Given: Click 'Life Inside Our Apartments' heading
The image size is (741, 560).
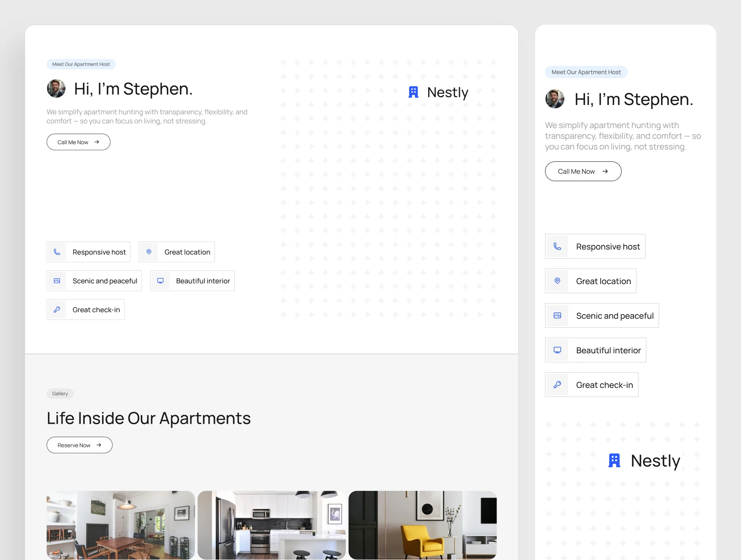Looking at the screenshot, I should point(149,418).
